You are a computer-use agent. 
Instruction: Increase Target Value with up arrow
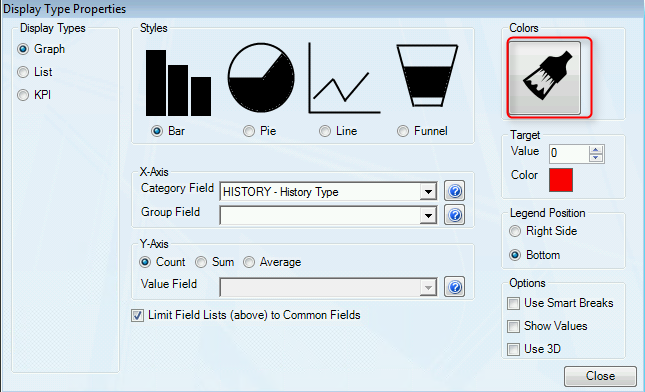pyautogui.click(x=596, y=150)
